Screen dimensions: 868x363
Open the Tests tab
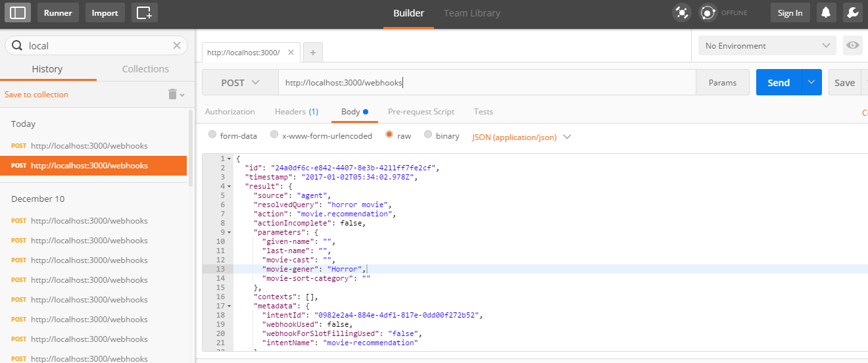tap(483, 112)
